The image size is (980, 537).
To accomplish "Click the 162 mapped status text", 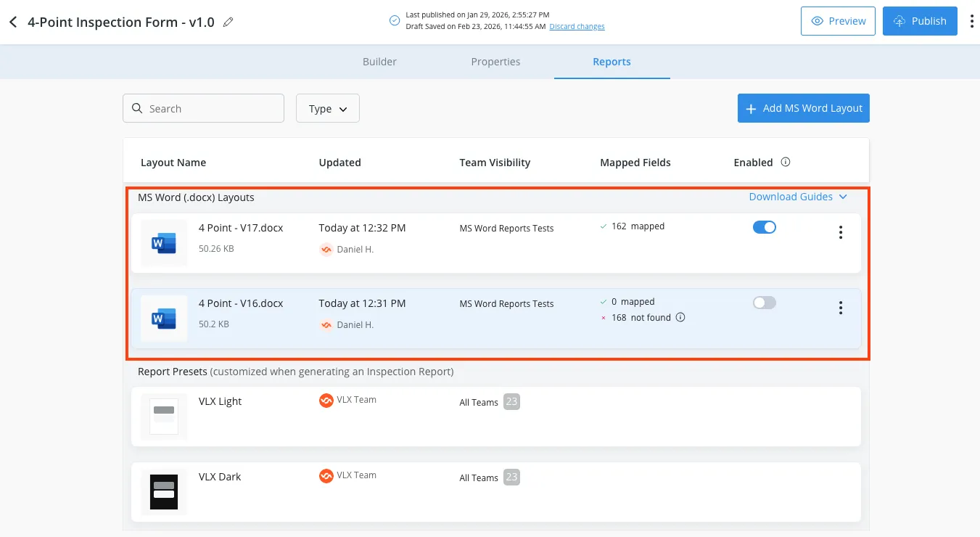I will [x=638, y=226].
